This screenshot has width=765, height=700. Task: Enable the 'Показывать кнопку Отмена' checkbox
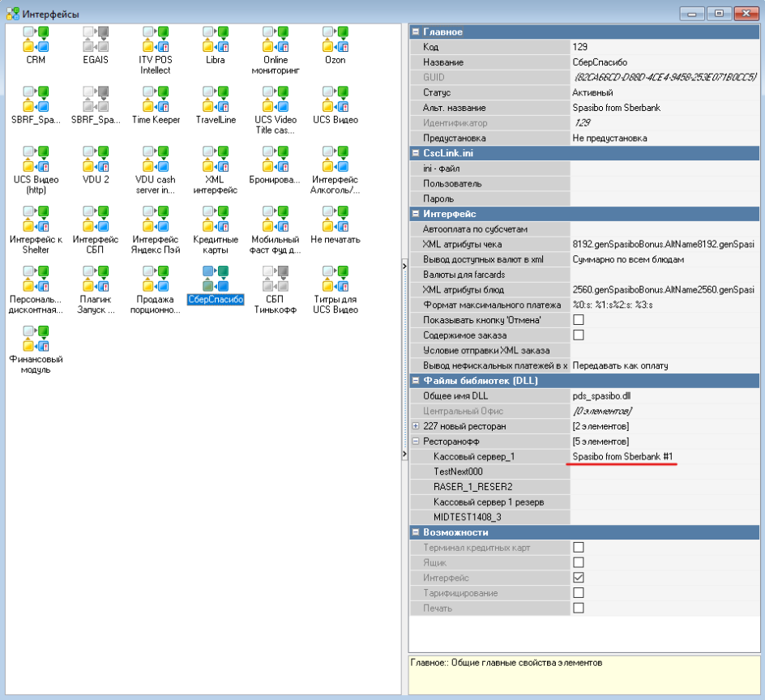coord(579,320)
